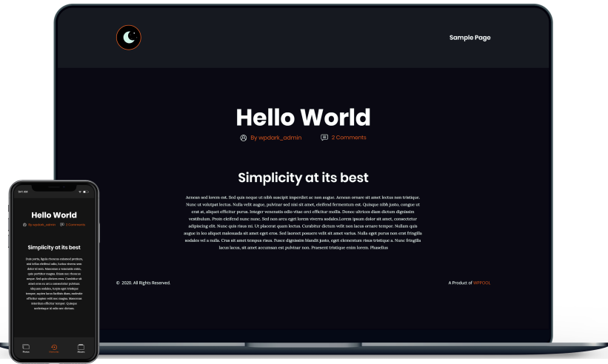608x364 pixels.
Task: Click the comment bubble icon on laptop
Action: point(324,138)
